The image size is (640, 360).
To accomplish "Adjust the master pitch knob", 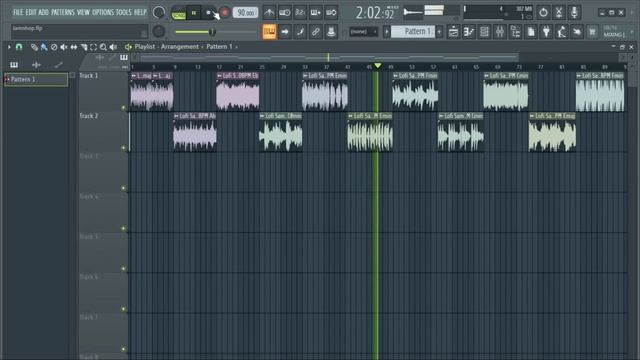I will pos(159,31).
